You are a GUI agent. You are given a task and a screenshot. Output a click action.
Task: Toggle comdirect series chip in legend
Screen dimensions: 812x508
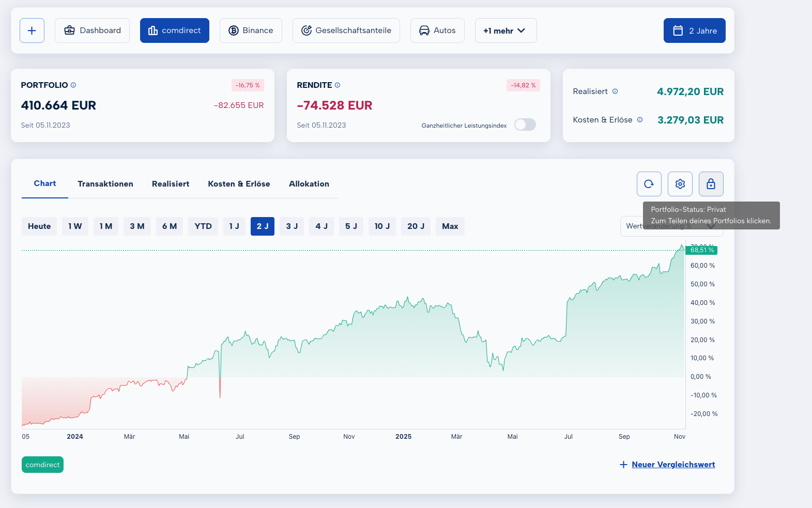coord(42,465)
